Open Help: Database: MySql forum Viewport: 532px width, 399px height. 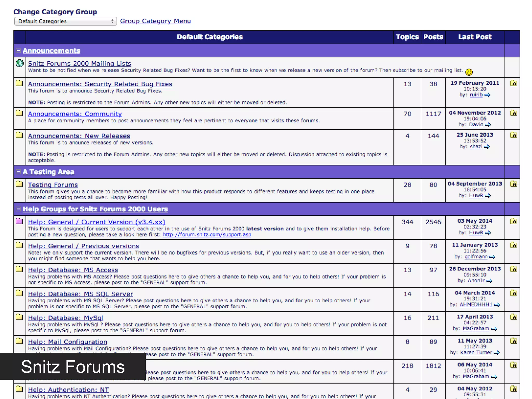click(x=65, y=318)
